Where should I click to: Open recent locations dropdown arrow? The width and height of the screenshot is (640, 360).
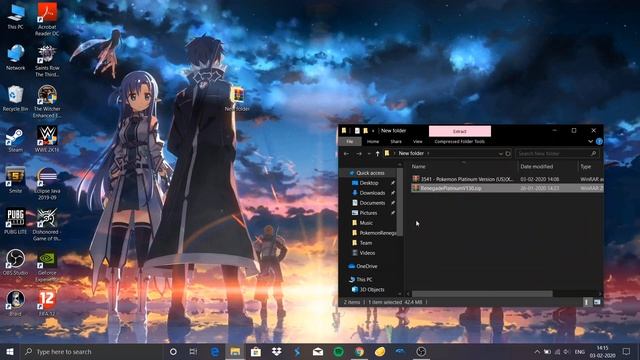pyautogui.click(x=369, y=153)
